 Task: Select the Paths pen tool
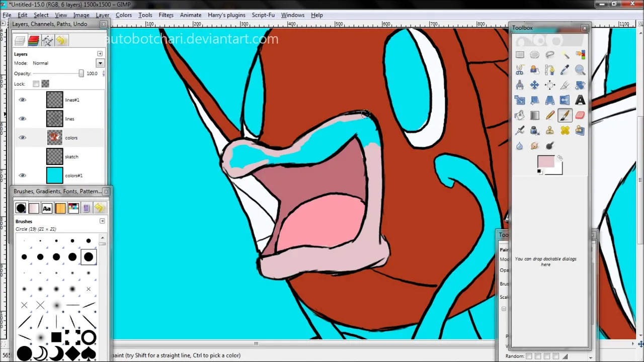point(550,70)
